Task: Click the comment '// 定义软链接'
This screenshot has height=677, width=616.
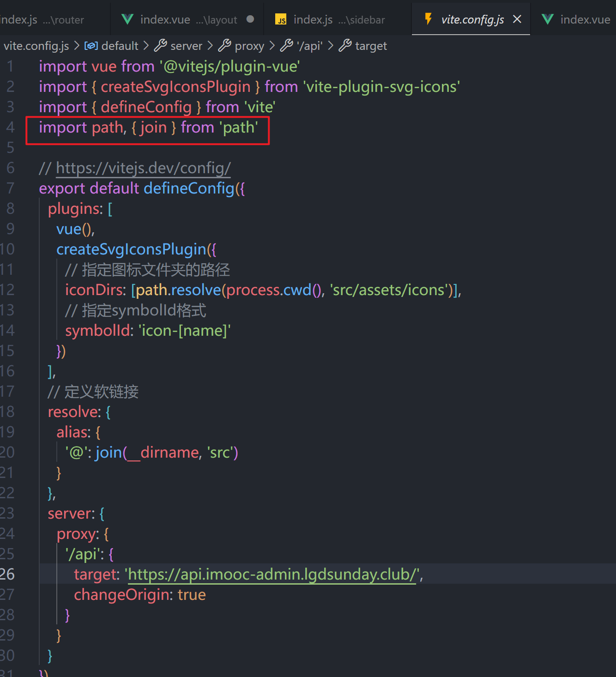Action: point(93,392)
